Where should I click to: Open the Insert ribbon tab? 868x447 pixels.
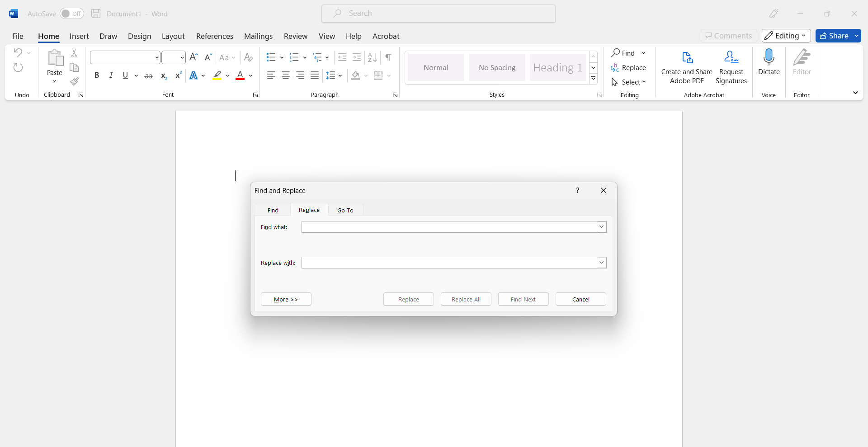[x=79, y=36]
